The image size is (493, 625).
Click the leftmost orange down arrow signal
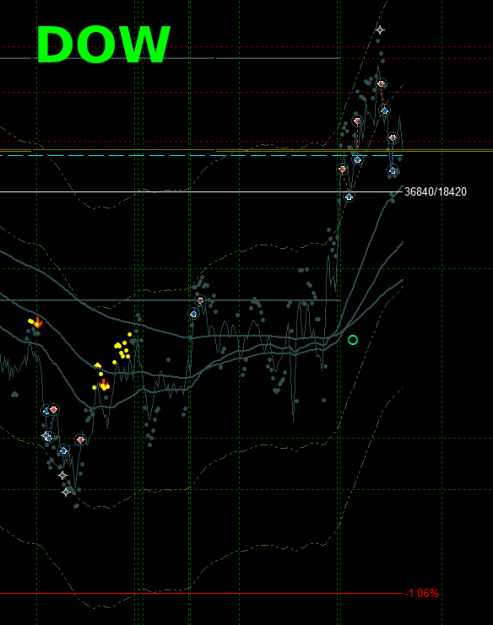click(38, 322)
